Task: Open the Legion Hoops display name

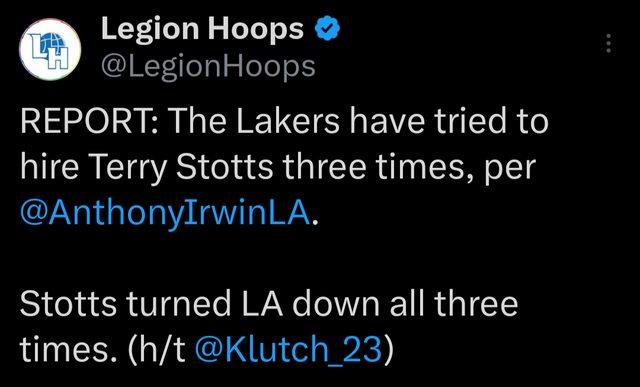Action: click(202, 30)
